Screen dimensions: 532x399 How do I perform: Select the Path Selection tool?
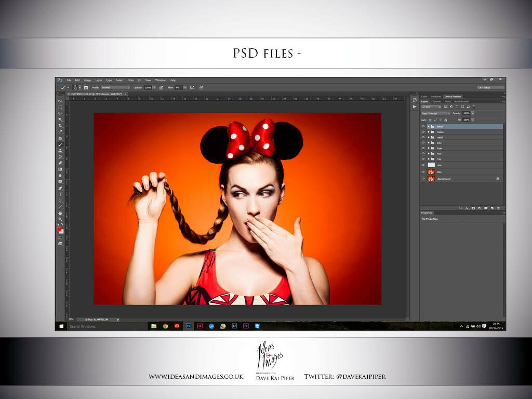pyautogui.click(x=60, y=201)
